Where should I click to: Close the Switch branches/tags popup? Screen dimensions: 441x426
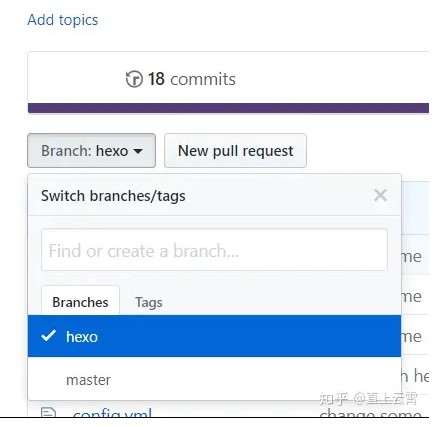380,195
